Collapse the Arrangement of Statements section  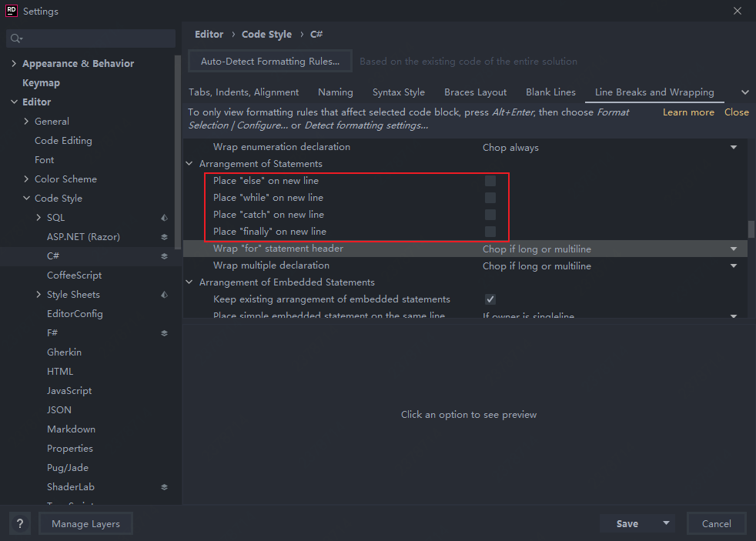(189, 163)
